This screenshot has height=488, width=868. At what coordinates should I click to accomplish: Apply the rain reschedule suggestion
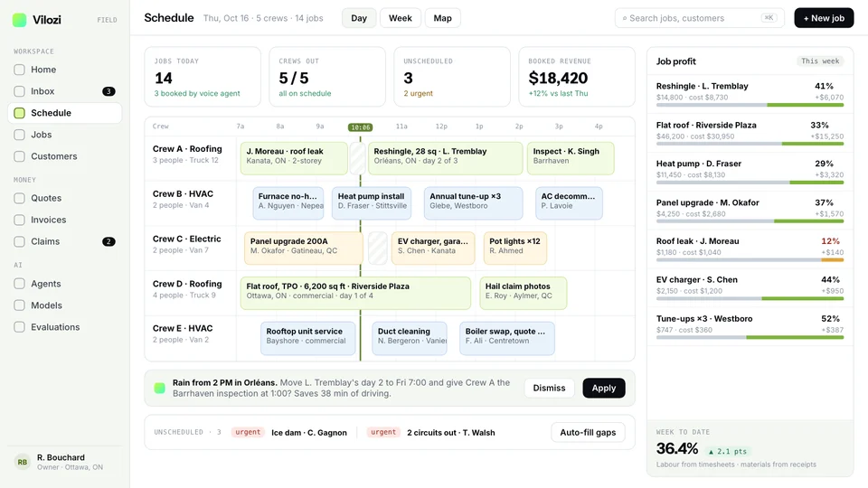(x=603, y=388)
